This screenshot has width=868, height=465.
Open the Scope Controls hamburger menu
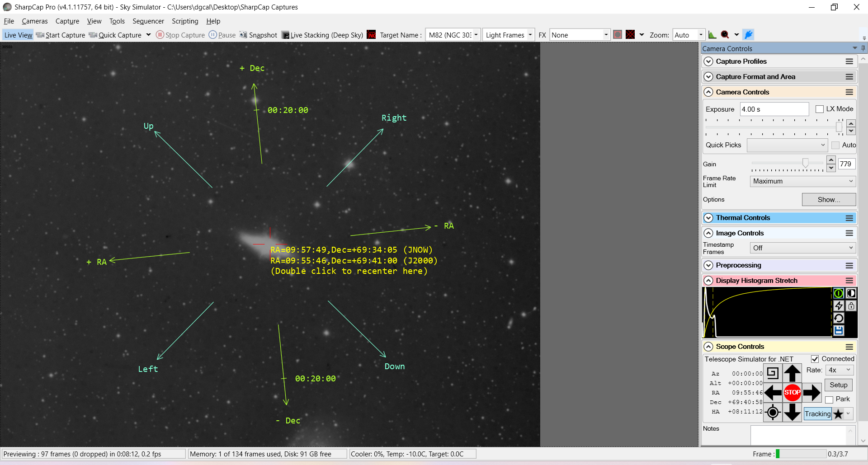tap(849, 347)
